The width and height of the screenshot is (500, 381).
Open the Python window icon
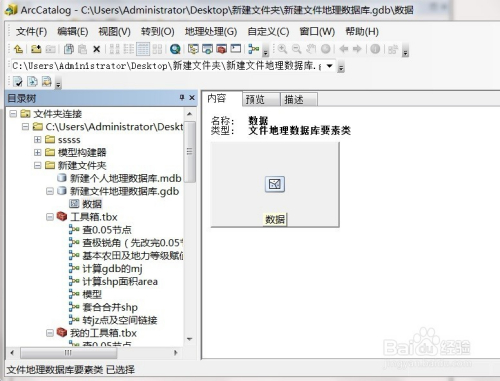coord(236,49)
